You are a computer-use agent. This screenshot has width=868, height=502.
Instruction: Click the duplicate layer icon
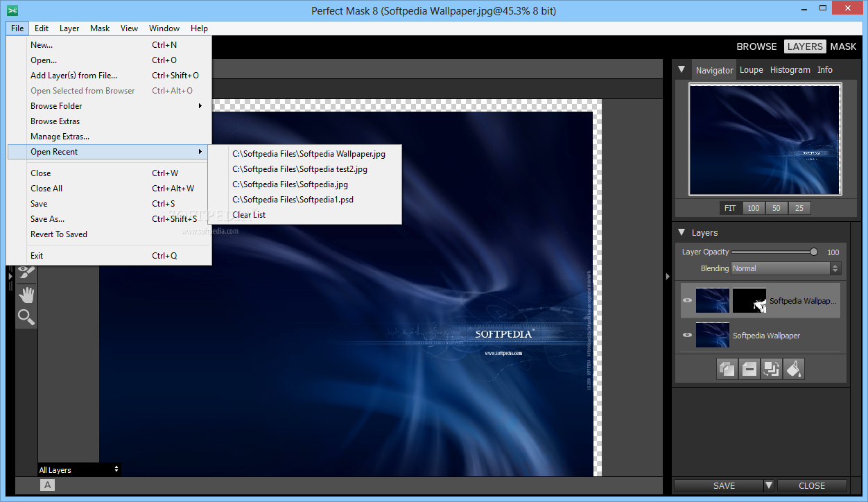pyautogui.click(x=727, y=369)
